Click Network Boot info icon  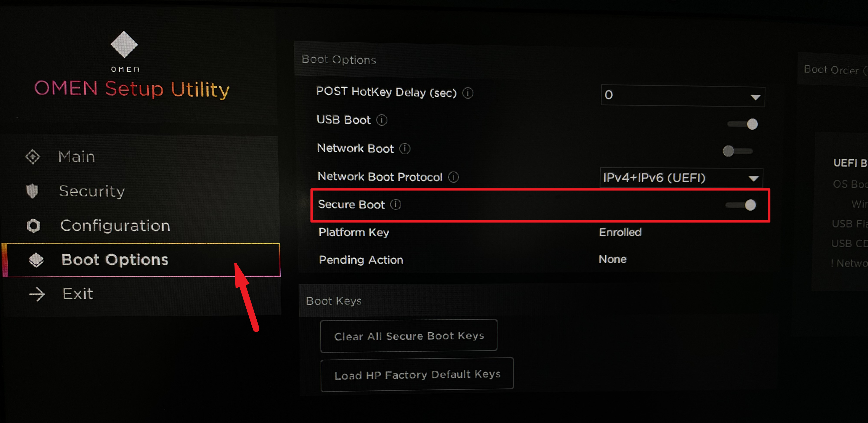[x=405, y=149]
